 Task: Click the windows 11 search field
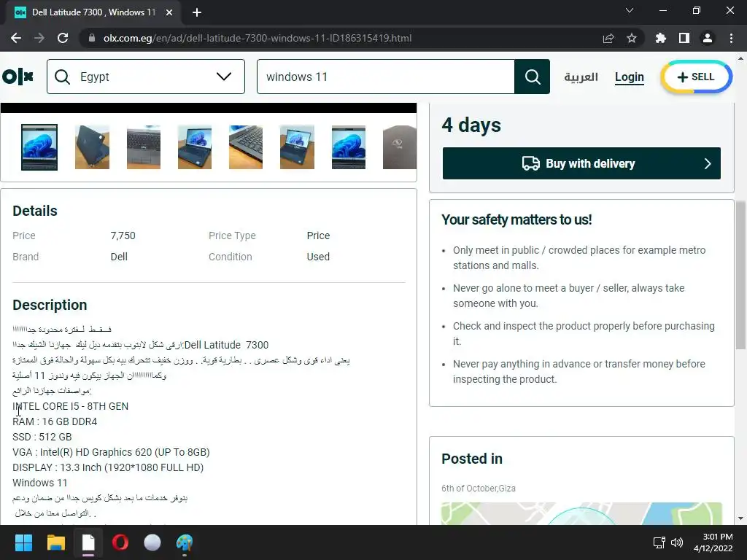pos(386,77)
